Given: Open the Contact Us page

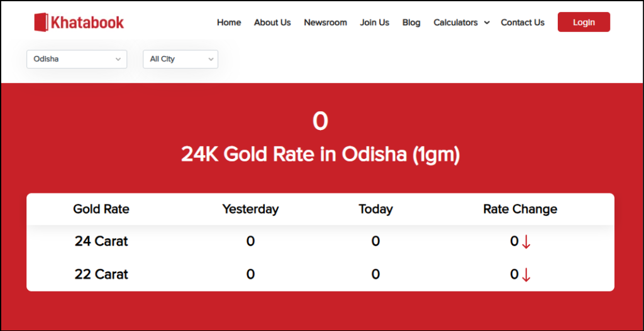Looking at the screenshot, I should (x=523, y=23).
